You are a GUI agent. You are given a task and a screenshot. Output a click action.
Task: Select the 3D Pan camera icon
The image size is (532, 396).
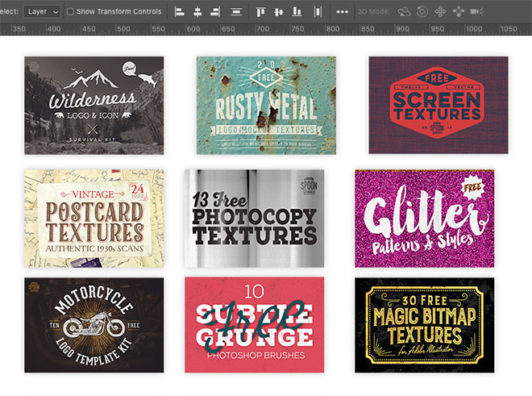tap(440, 11)
